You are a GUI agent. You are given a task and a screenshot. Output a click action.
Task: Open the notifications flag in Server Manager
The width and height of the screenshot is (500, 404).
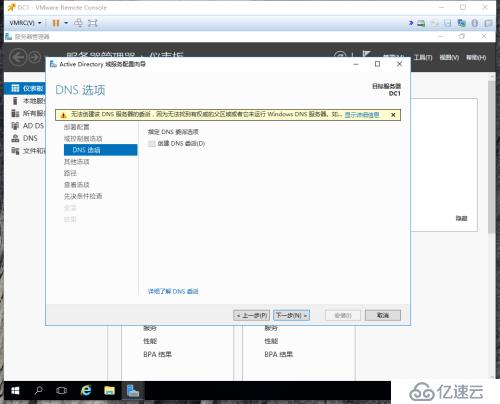pos(367,54)
